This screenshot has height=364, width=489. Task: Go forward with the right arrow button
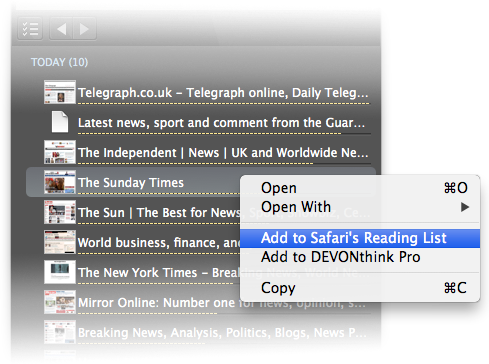[x=85, y=29]
